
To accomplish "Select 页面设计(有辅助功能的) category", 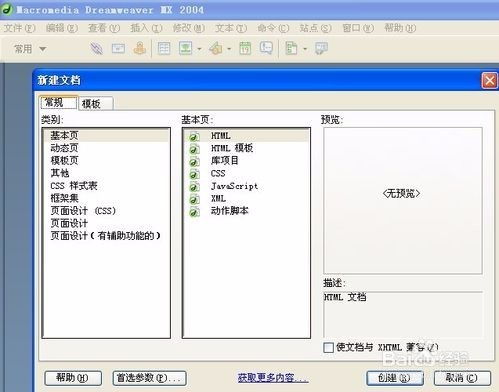I will 106,236.
